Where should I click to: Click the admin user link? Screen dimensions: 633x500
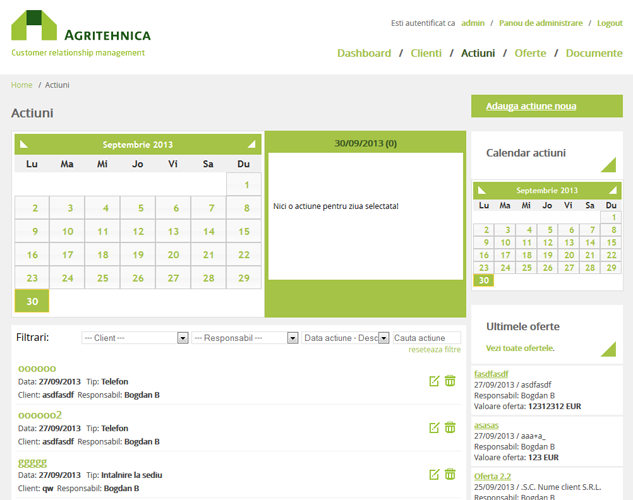473,23
